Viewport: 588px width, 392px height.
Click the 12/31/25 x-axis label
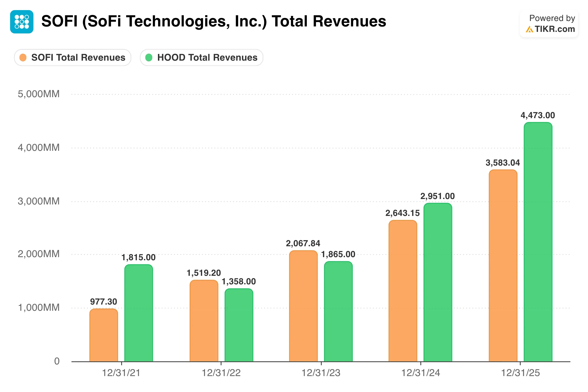pos(521,373)
